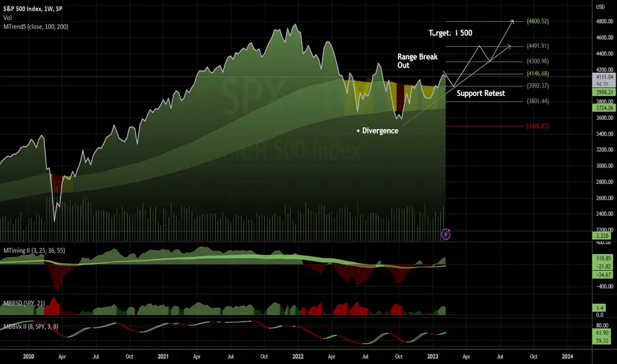Image resolution: width=617 pixels, height=364 pixels.
Task: Click the 61.90 MBBVx value tag
Action: [x=602, y=333]
